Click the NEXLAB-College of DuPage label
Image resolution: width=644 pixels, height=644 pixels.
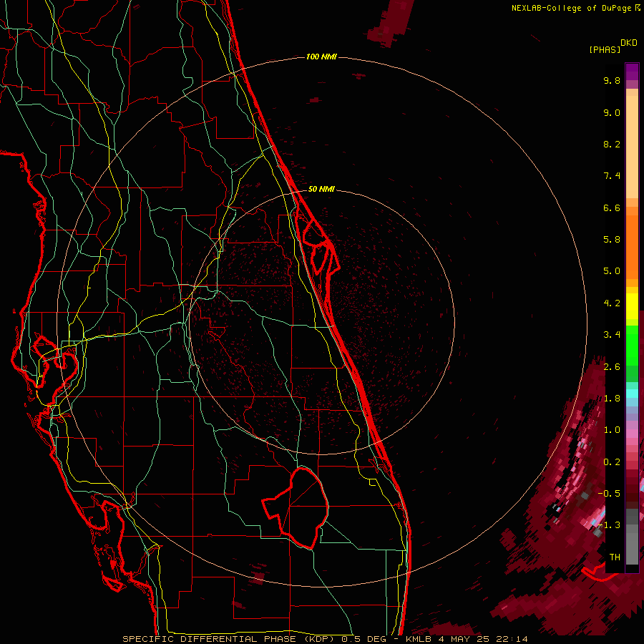coord(571,8)
